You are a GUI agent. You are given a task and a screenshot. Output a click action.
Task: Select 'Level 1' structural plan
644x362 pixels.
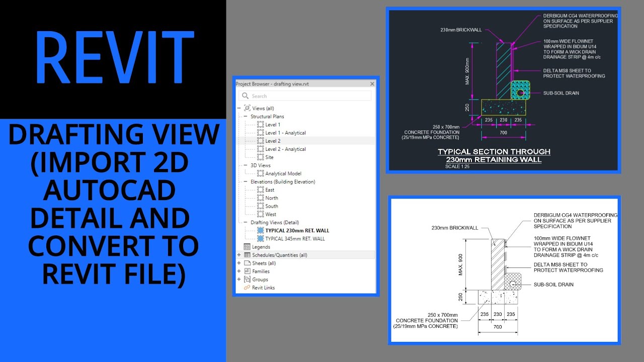pos(273,125)
